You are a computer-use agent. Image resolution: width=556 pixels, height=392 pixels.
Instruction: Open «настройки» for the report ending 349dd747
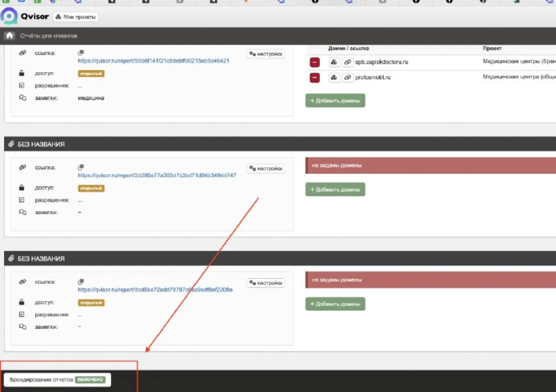coord(266,168)
